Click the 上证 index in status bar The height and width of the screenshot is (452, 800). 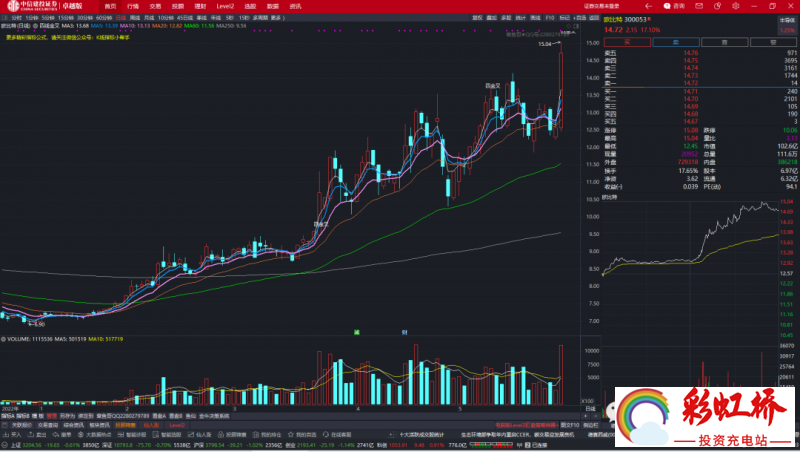click(15, 445)
